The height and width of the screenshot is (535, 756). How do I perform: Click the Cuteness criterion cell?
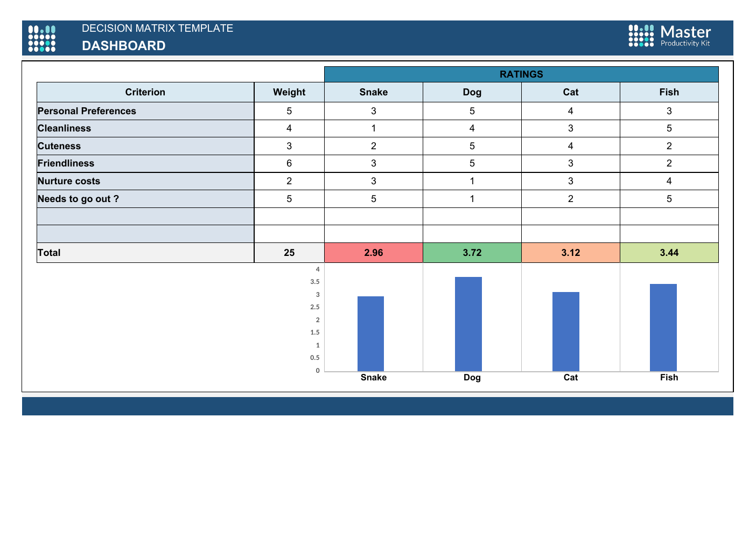click(x=145, y=146)
